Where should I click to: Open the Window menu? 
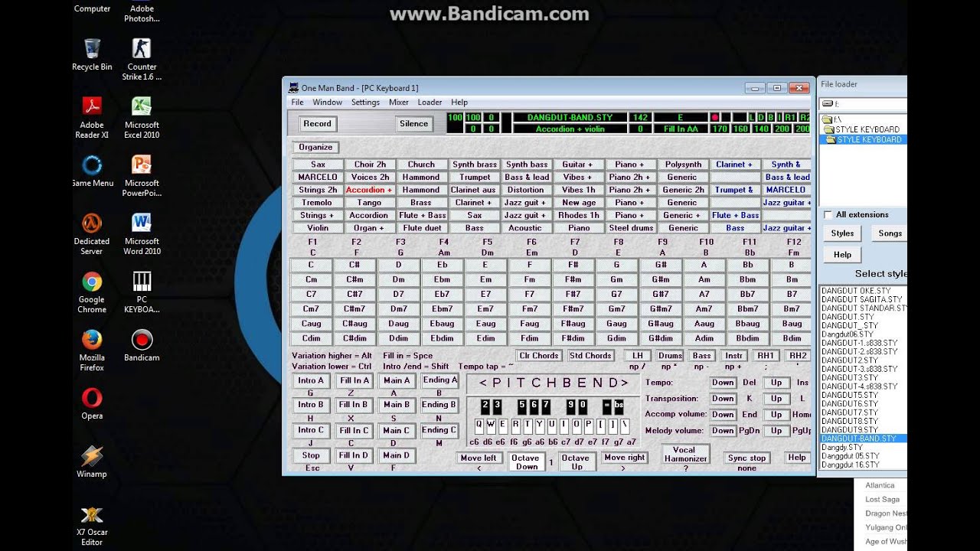(x=327, y=103)
